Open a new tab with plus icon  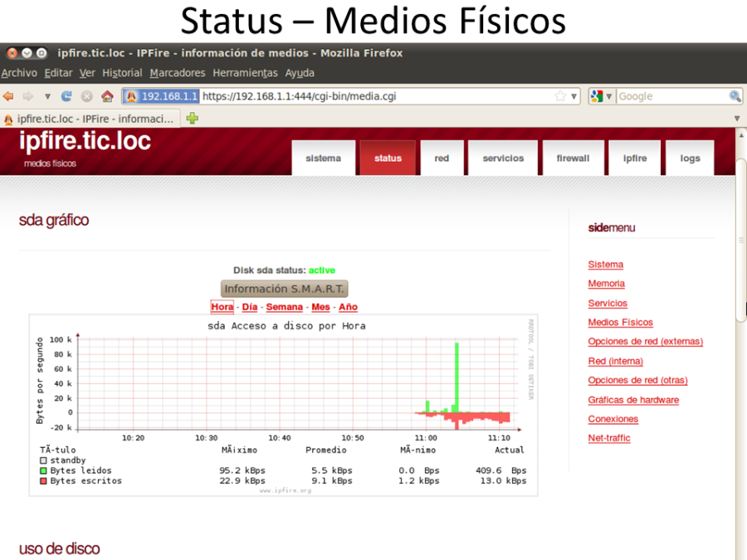point(193,119)
